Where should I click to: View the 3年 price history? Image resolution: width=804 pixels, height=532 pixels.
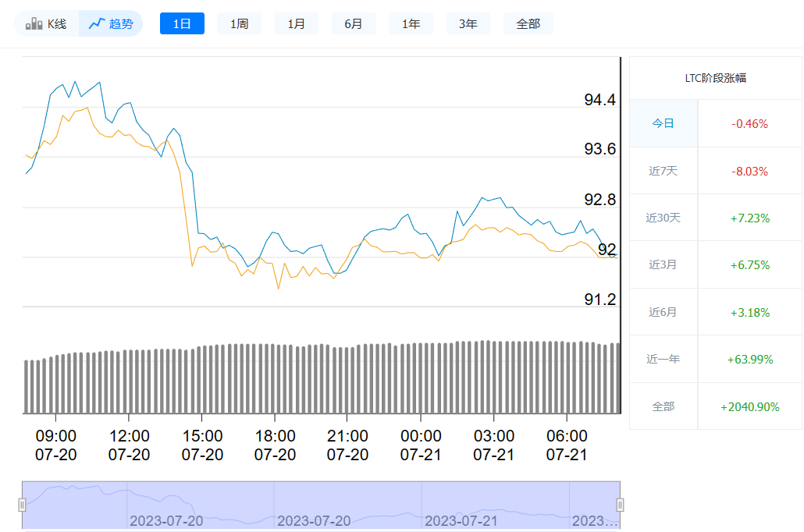coord(468,24)
